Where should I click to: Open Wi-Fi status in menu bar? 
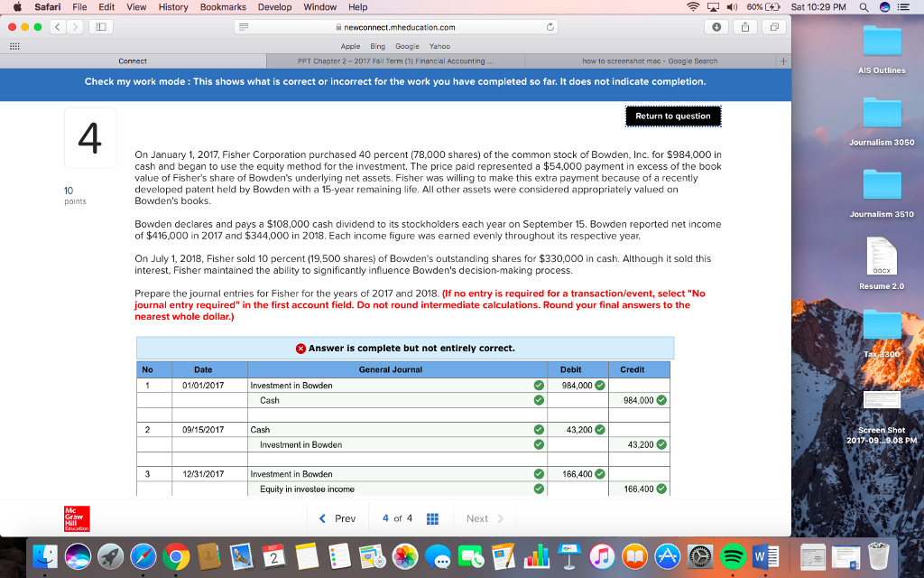[x=694, y=7]
